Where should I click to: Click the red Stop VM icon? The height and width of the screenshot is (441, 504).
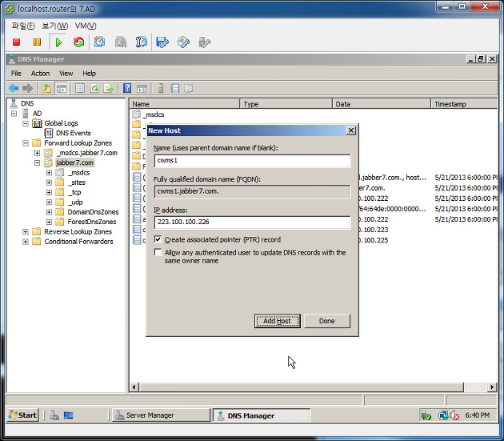pyautogui.click(x=16, y=42)
